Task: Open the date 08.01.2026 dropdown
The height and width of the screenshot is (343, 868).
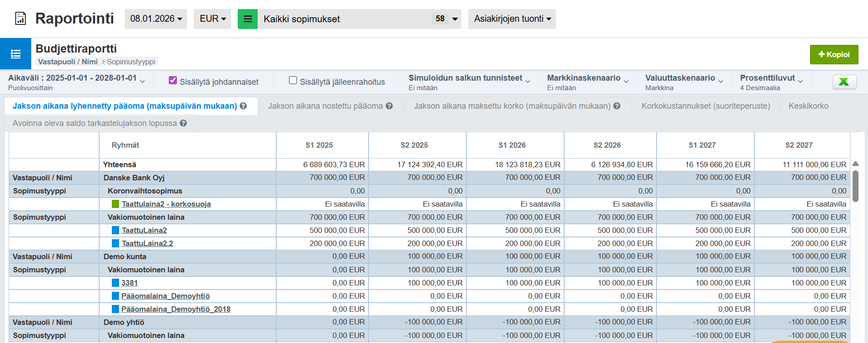Action: pos(156,19)
